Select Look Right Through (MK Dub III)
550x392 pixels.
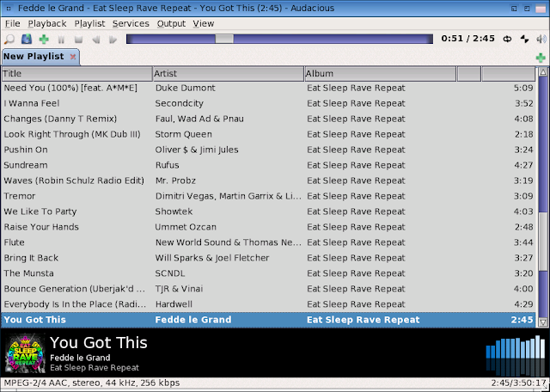point(268,134)
